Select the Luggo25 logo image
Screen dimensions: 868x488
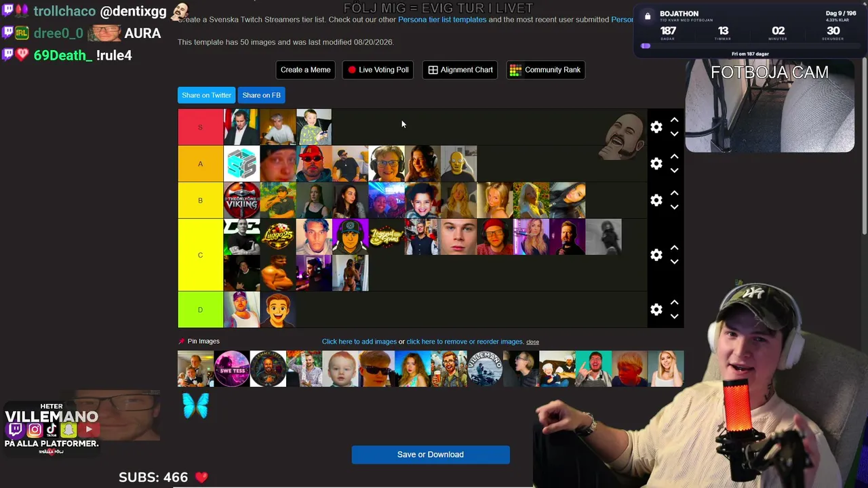point(278,237)
